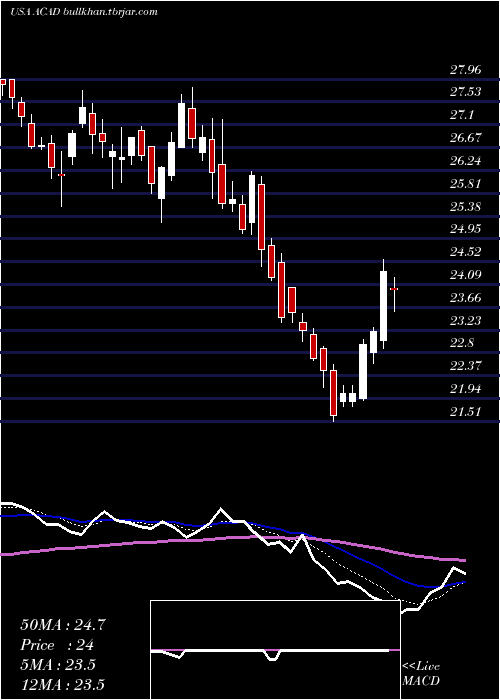
Task: Click the 25.38 price label
Action: [x=465, y=207]
